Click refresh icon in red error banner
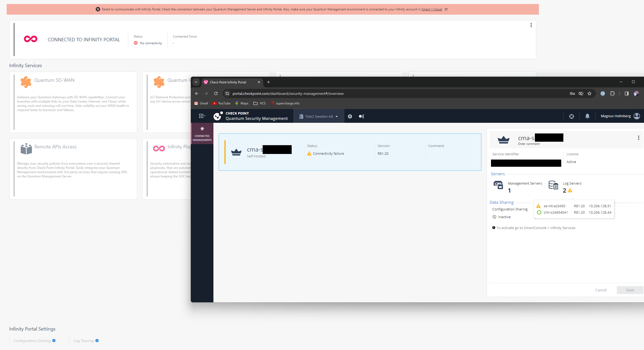Image resolution: width=644 pixels, height=350 pixels. click(x=446, y=9)
